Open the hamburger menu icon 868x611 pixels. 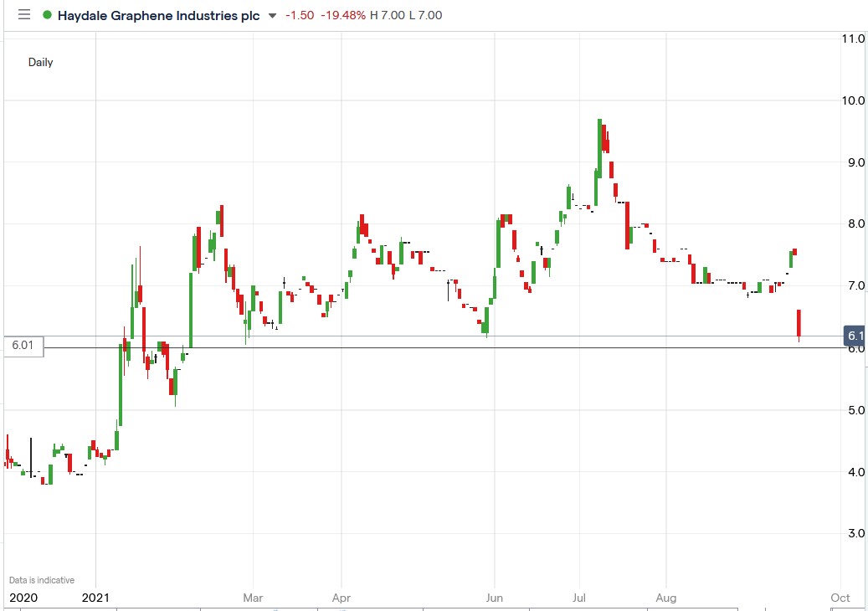tap(23, 15)
